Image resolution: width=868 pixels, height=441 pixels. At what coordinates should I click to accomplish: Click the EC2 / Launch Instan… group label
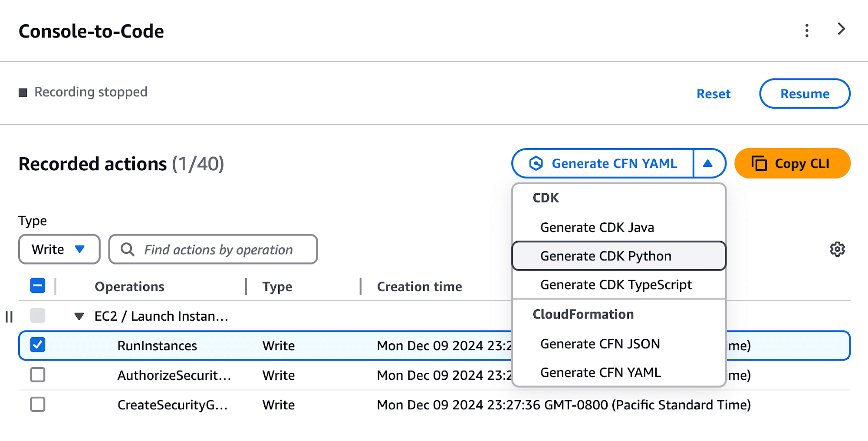point(161,316)
